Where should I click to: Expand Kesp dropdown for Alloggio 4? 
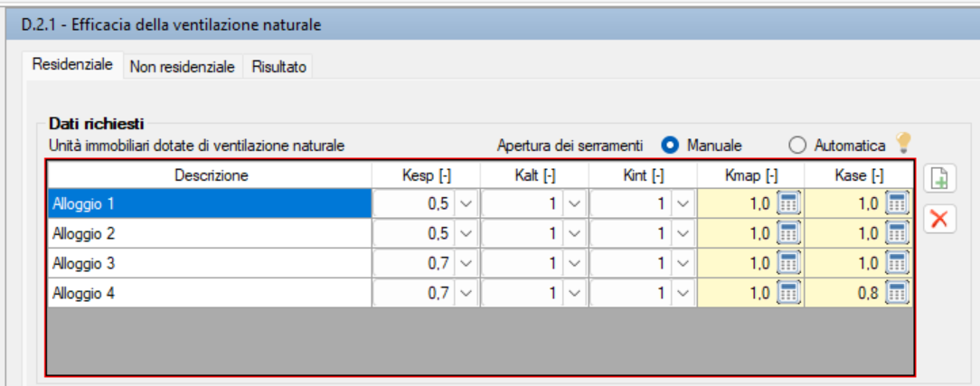coord(466,293)
